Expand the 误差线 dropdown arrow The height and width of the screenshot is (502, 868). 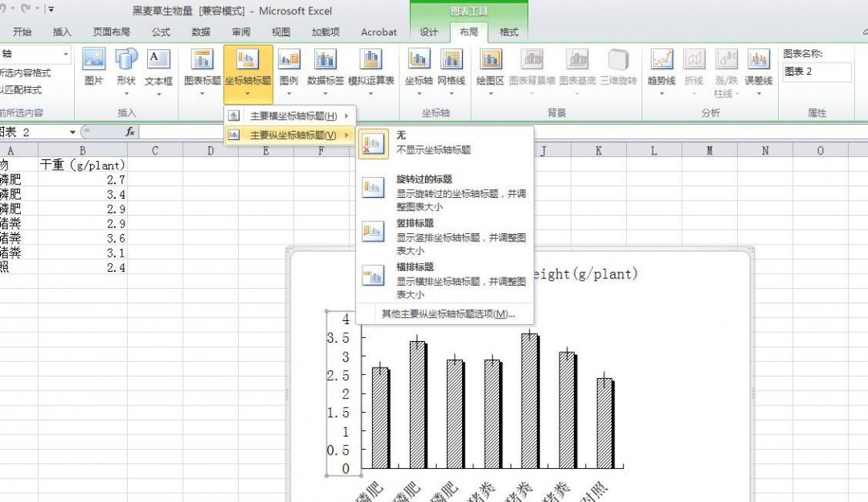click(x=759, y=93)
